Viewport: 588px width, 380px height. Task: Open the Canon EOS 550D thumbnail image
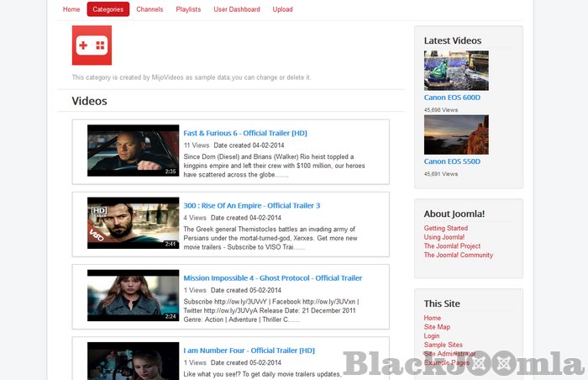click(x=456, y=135)
